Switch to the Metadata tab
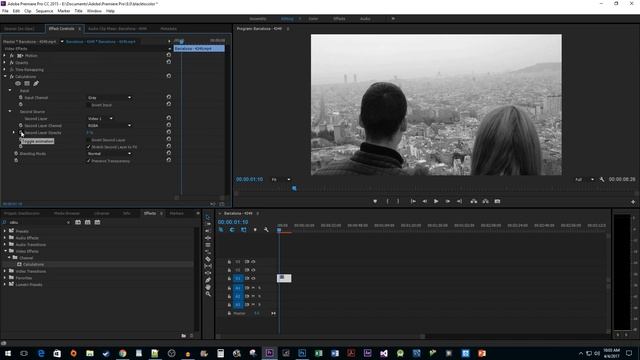Viewport: 640px width, 360px height. (169, 29)
